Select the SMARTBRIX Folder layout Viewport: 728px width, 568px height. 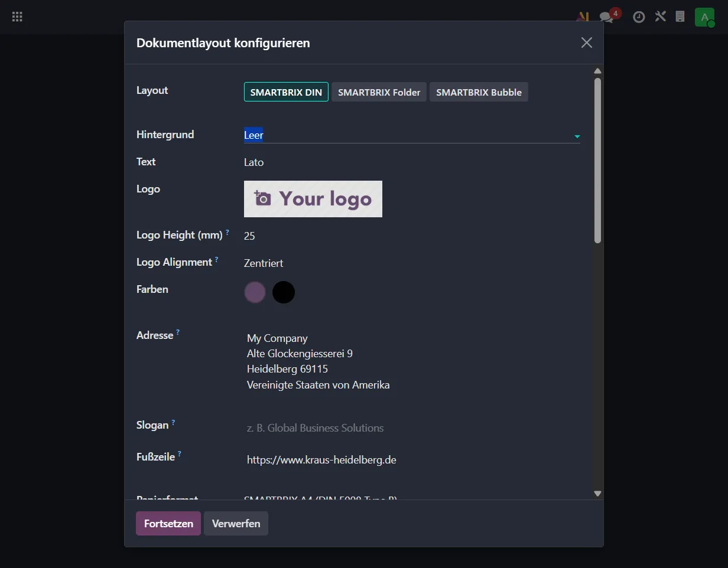coord(379,92)
